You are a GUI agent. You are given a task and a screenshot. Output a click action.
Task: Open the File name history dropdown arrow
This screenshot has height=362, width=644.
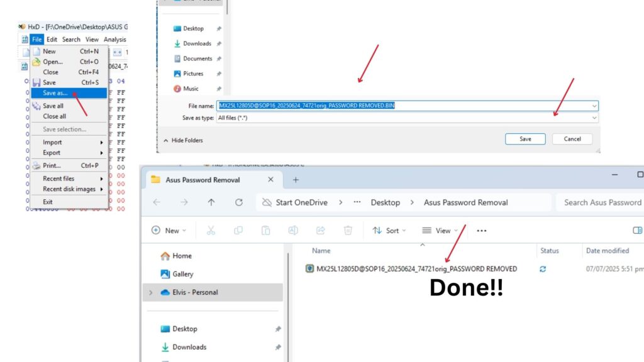[594, 106]
